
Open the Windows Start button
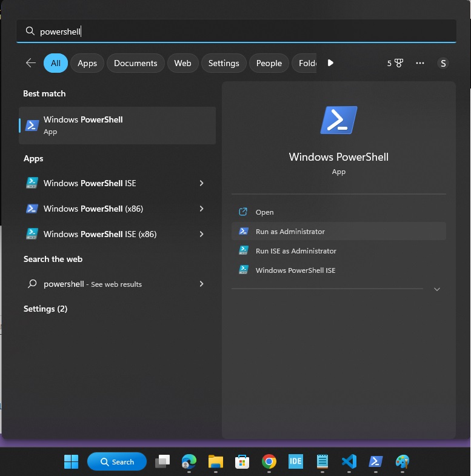coord(72,461)
